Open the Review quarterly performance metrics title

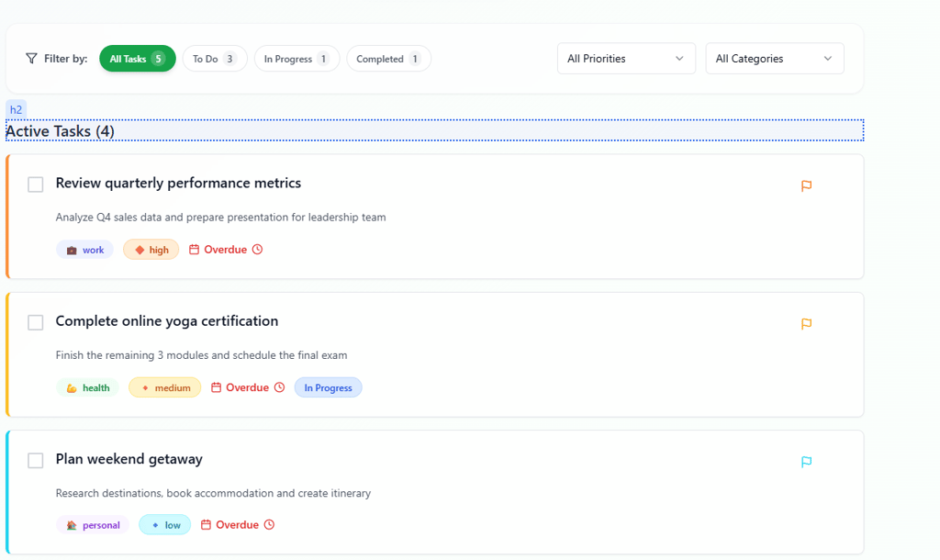pos(178,183)
